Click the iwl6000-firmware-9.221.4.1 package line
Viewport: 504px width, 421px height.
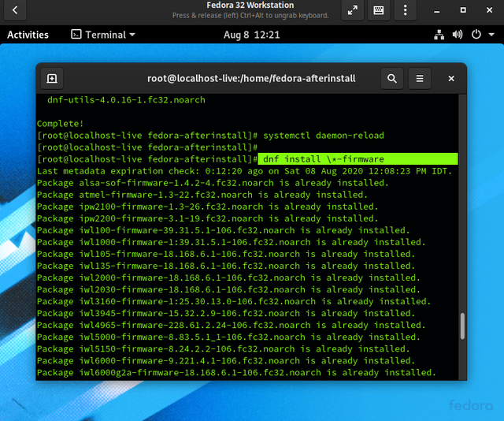pyautogui.click(x=226, y=361)
